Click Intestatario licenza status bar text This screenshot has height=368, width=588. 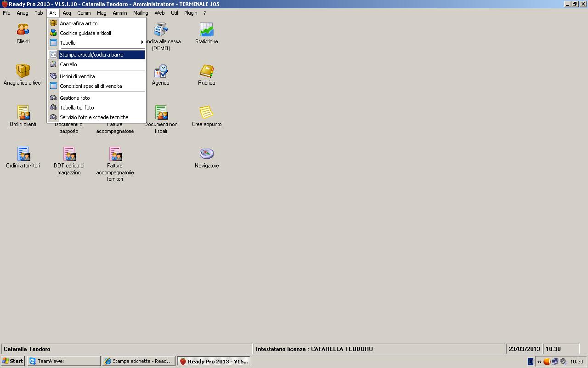pos(314,349)
